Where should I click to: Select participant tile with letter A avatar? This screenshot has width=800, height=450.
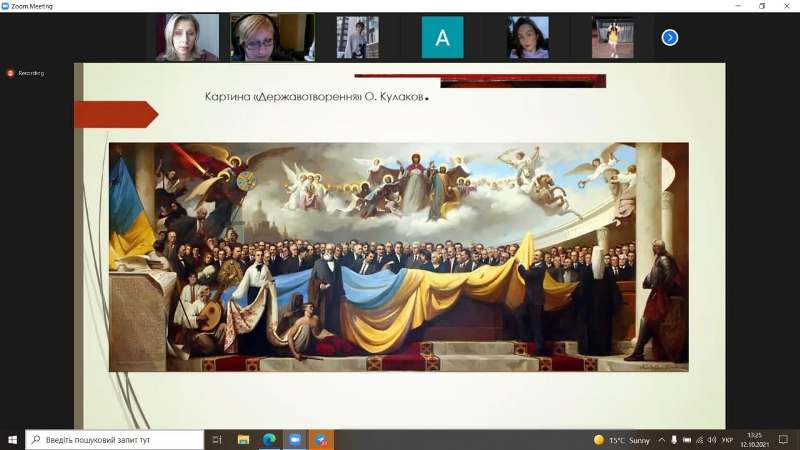(442, 37)
